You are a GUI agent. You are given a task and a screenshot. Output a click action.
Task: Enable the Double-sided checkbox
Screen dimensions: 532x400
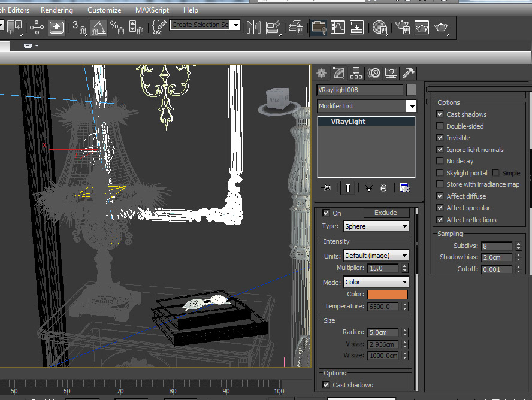440,126
